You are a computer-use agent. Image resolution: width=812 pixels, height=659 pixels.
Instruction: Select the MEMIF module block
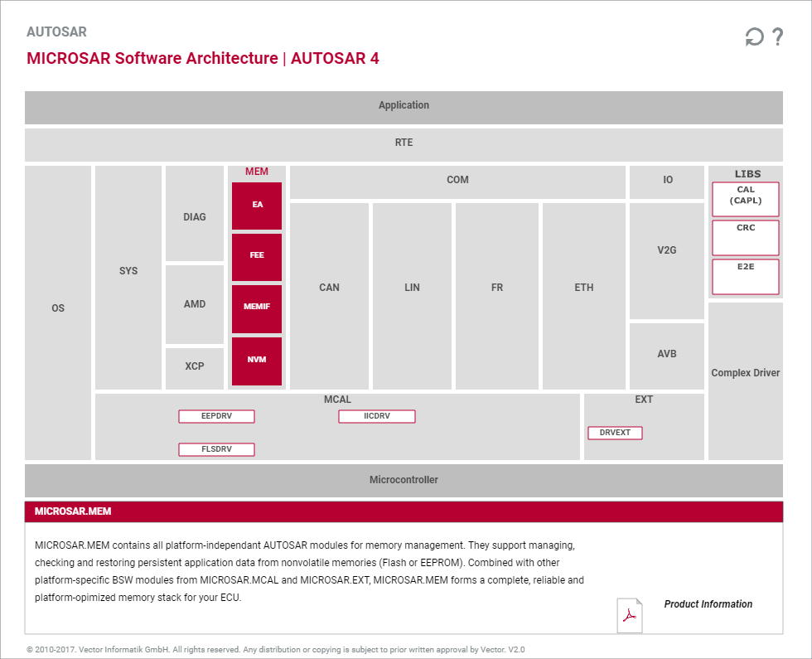coord(257,308)
